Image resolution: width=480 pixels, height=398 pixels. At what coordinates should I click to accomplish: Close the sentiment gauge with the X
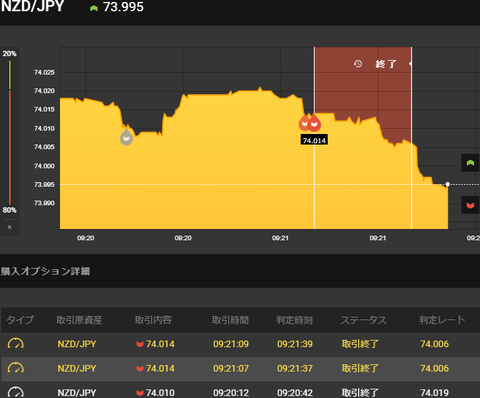10,227
